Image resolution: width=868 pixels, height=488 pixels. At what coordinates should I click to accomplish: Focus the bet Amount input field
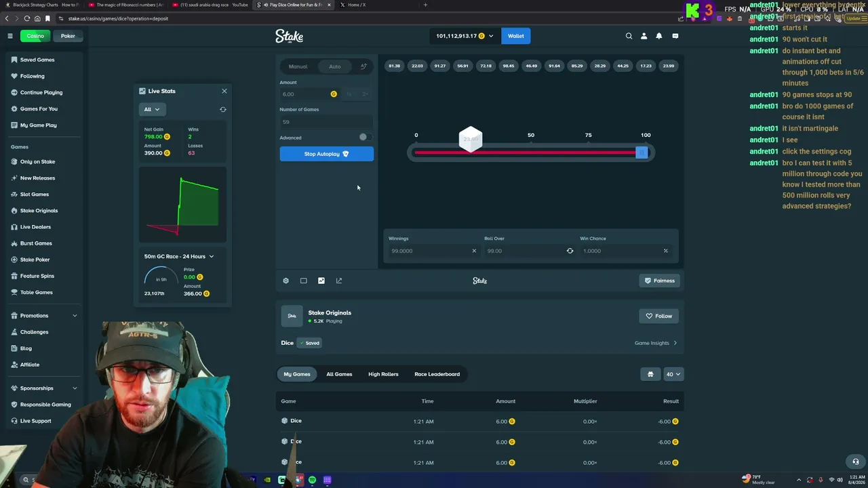point(309,94)
